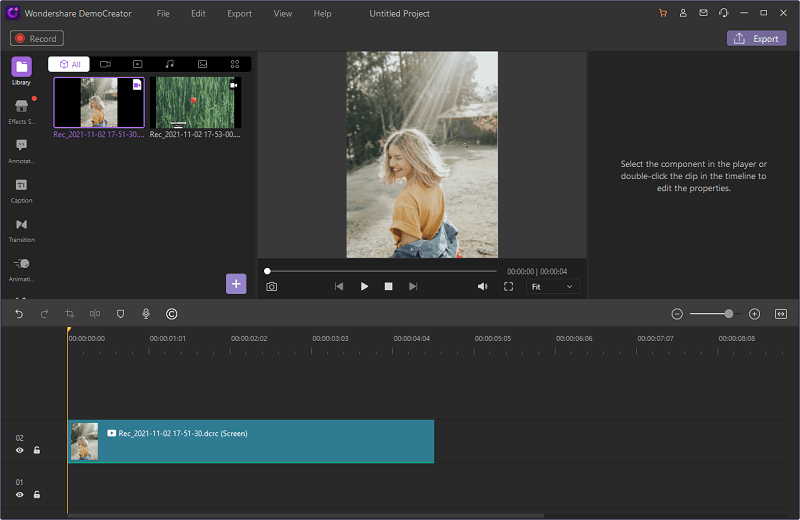Click the timeline horizontal scrollbar
The image size is (800, 520).
306,516
